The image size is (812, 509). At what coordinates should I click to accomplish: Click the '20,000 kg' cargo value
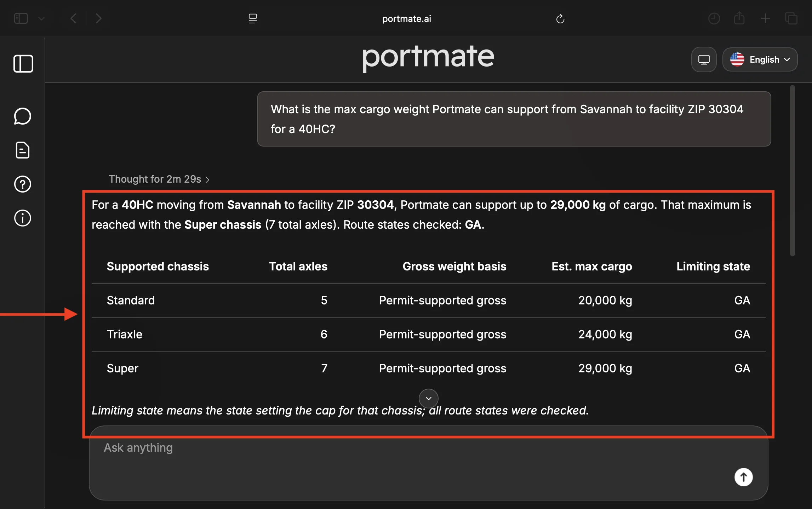tap(605, 300)
